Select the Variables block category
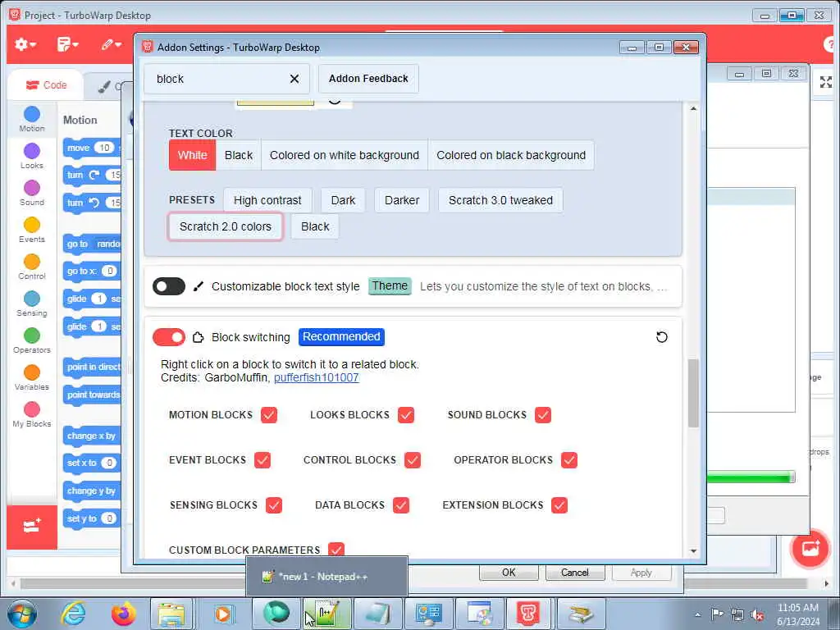The image size is (840, 630). (x=32, y=377)
